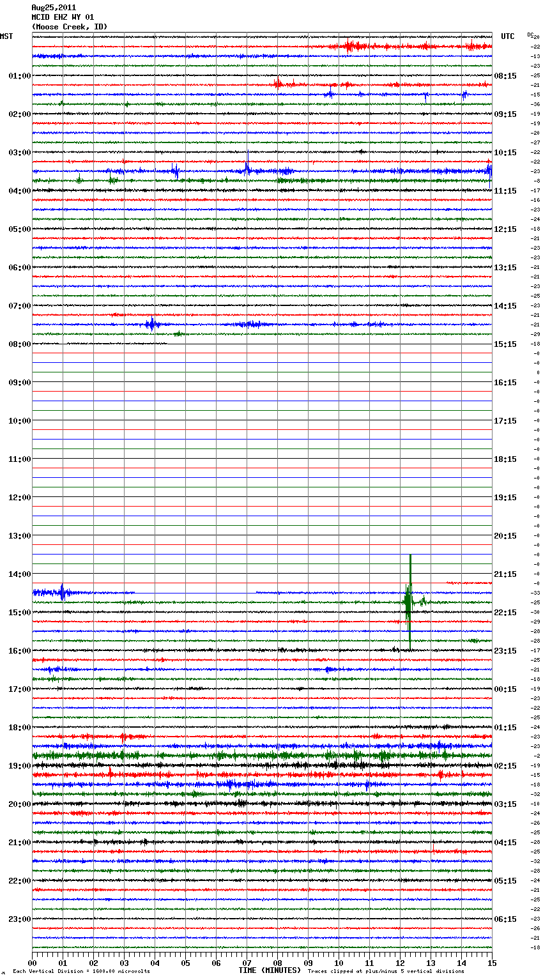Select the 03:00 MST row label
This screenshot has width=543, height=980.
(x=20, y=153)
